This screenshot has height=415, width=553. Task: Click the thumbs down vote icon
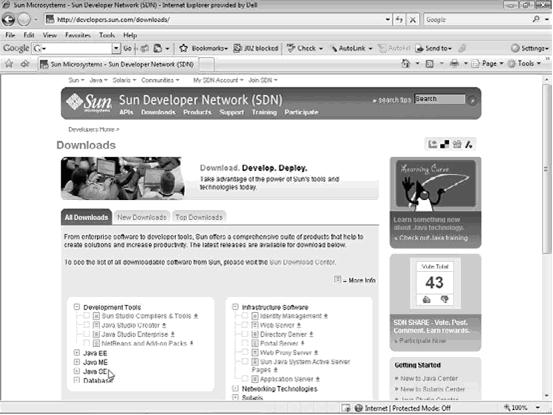tap(444, 299)
